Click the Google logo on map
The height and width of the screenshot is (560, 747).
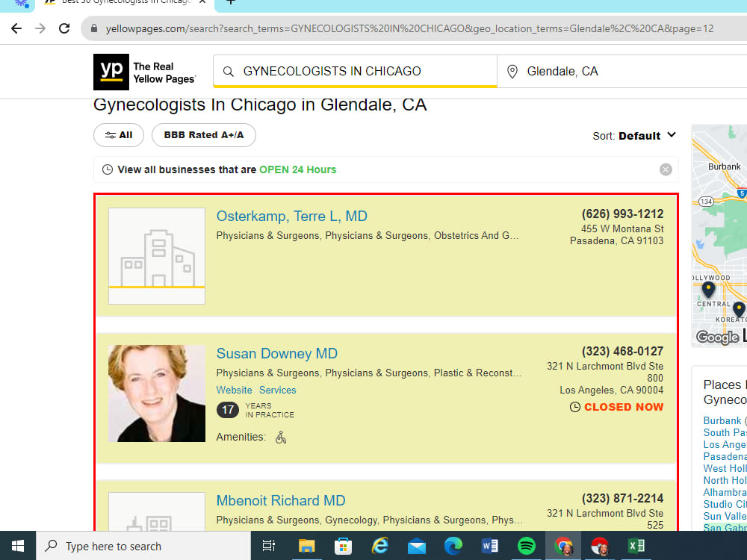pos(717,337)
